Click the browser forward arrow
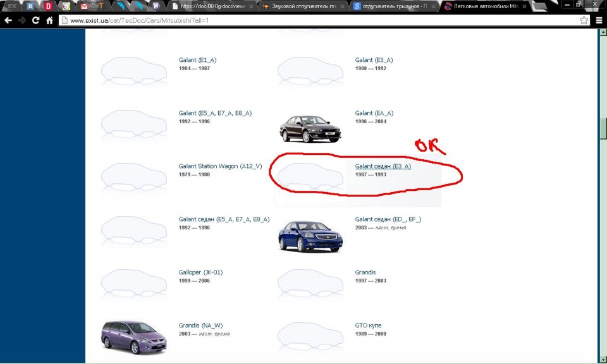 [x=22, y=20]
